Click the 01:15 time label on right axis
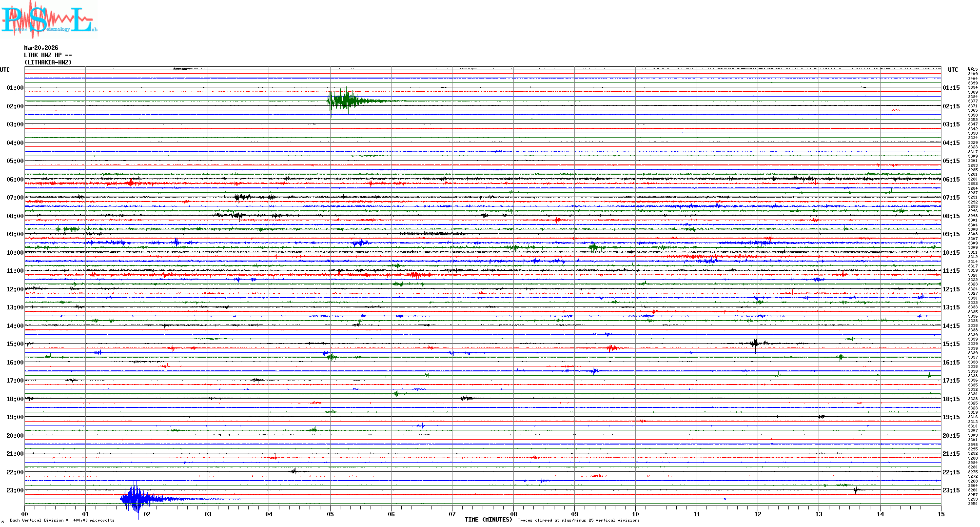This screenshot has width=980, height=527. [x=951, y=88]
